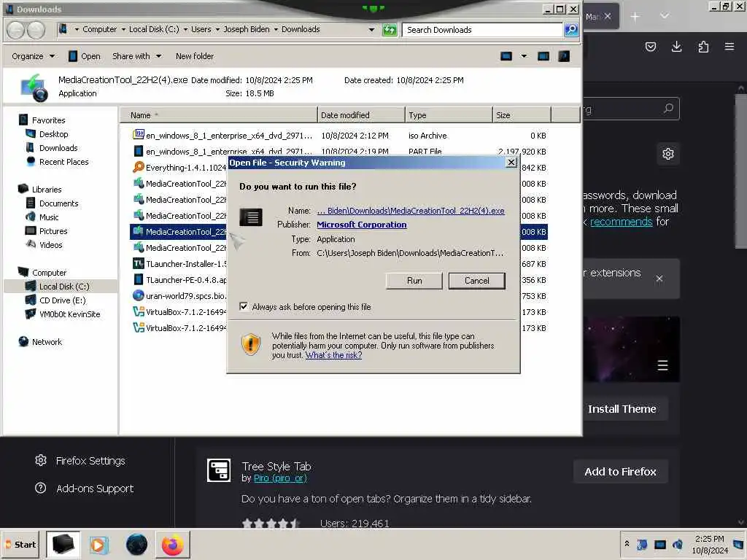Click the Firefox downloads arrow icon

676,46
